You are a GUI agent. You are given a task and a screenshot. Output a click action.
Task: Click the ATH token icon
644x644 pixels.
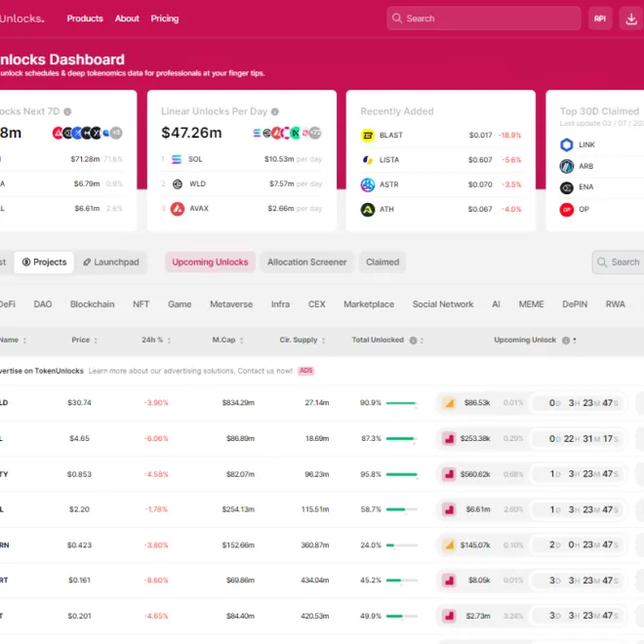point(368,210)
